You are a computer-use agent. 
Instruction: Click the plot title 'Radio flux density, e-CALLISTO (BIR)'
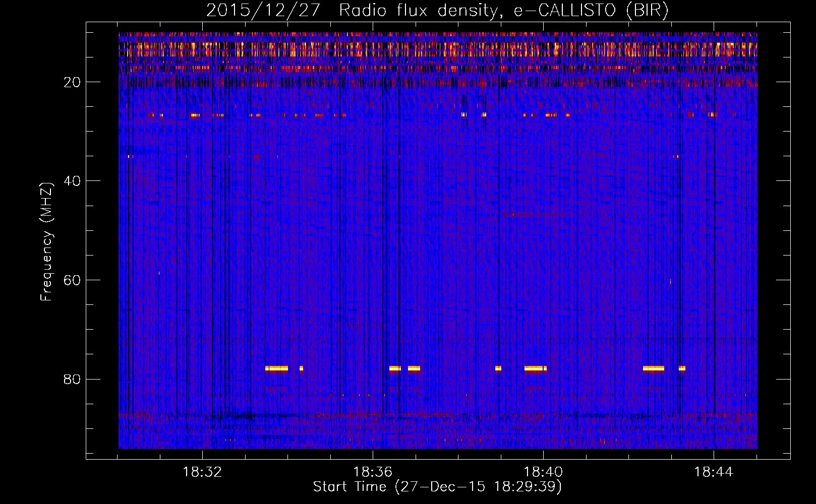pos(503,11)
